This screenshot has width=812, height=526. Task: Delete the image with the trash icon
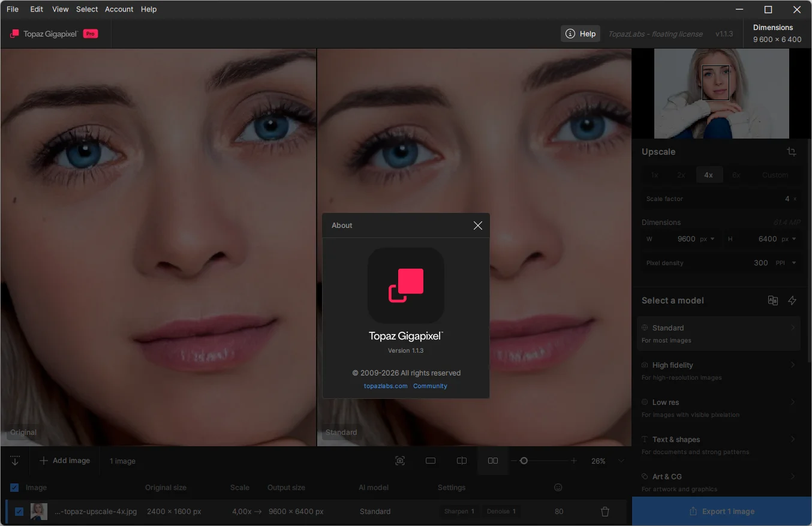click(605, 512)
